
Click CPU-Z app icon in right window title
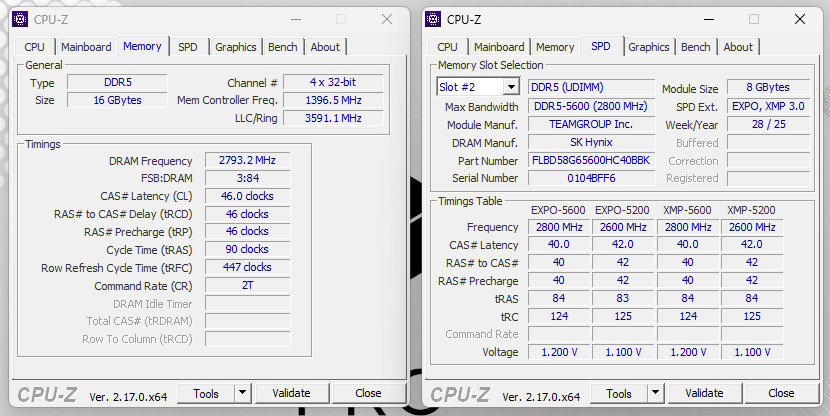pos(433,19)
